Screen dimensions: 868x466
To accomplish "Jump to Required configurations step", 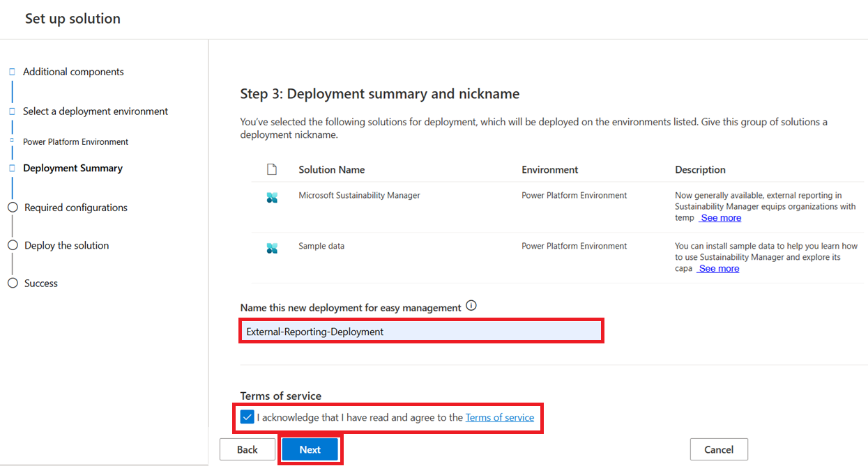I will point(76,208).
